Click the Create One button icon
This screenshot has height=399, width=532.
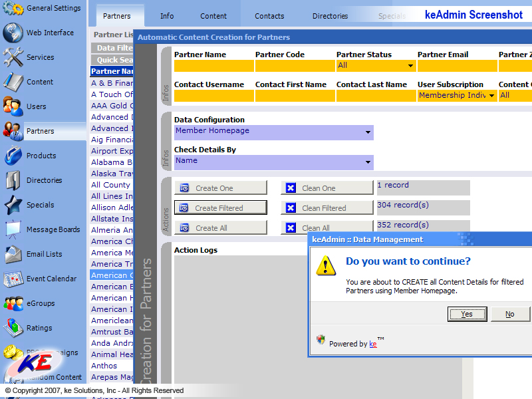(x=184, y=188)
